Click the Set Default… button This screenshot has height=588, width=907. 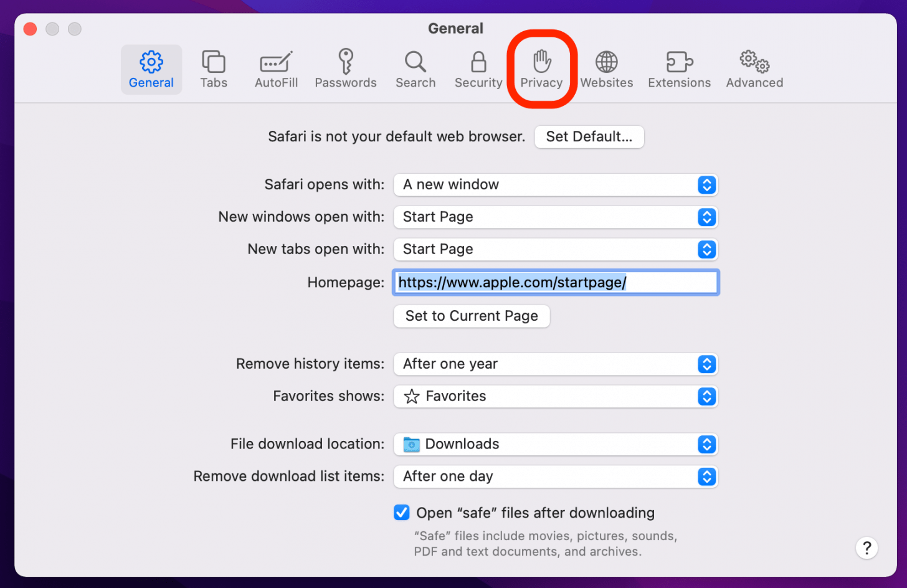[x=589, y=137]
